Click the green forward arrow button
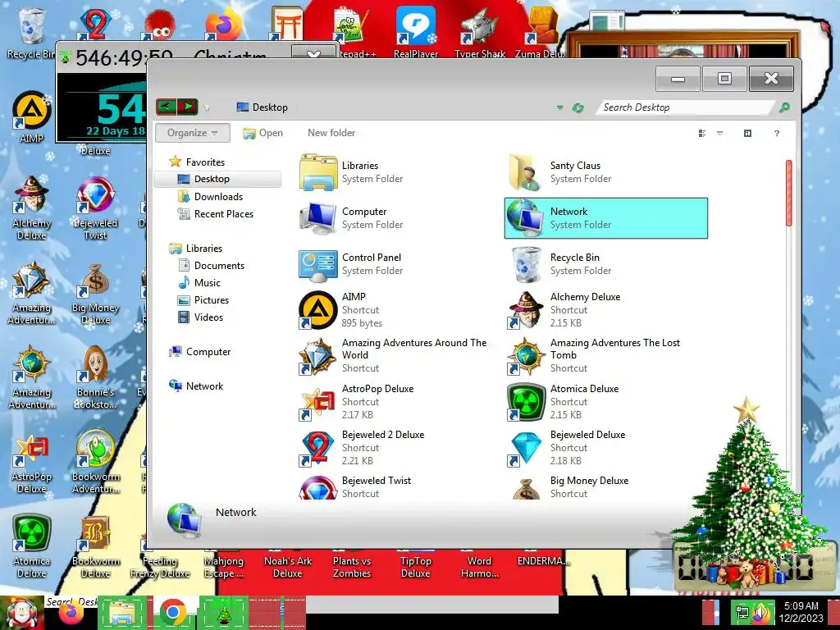 pos(188,107)
